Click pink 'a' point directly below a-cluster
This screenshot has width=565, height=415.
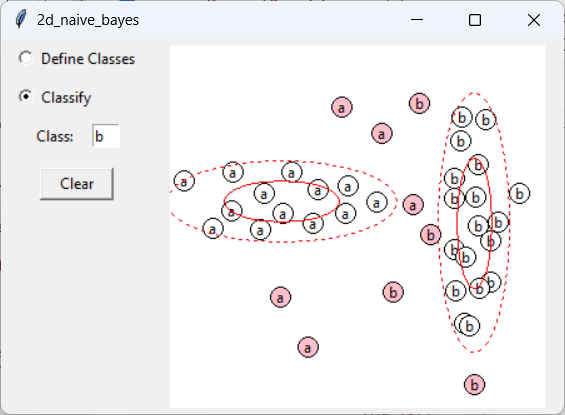(x=280, y=297)
